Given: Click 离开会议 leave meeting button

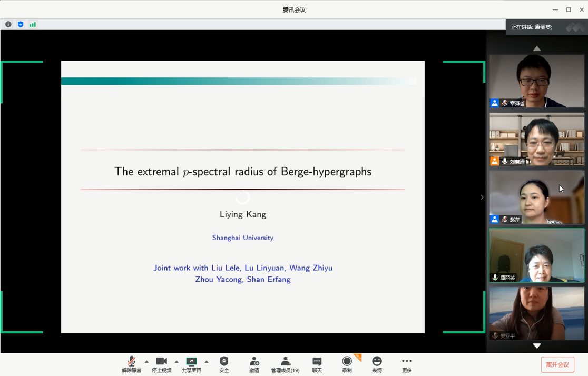Looking at the screenshot, I should click(x=557, y=364).
